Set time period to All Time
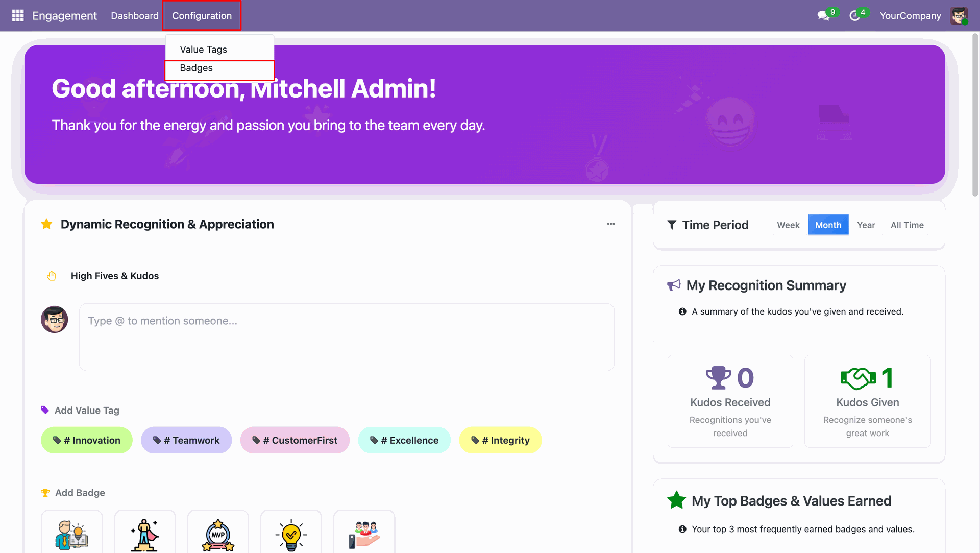Image resolution: width=980 pixels, height=553 pixels. [907, 225]
